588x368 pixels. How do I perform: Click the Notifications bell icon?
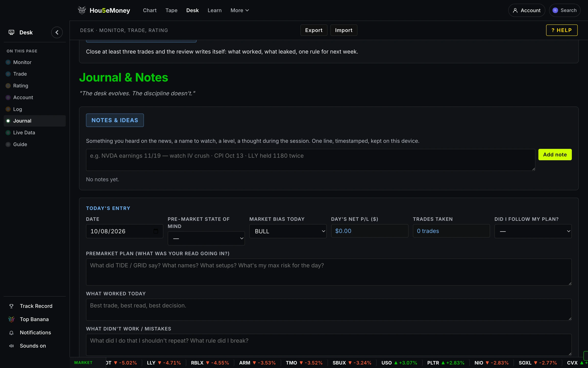coord(11,333)
